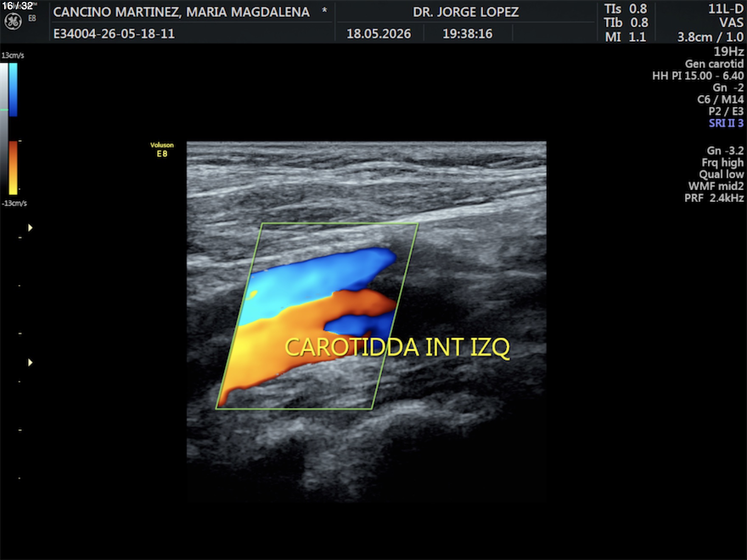Select the lower focal zone triangle marker
747x560 pixels.
click(x=30, y=362)
